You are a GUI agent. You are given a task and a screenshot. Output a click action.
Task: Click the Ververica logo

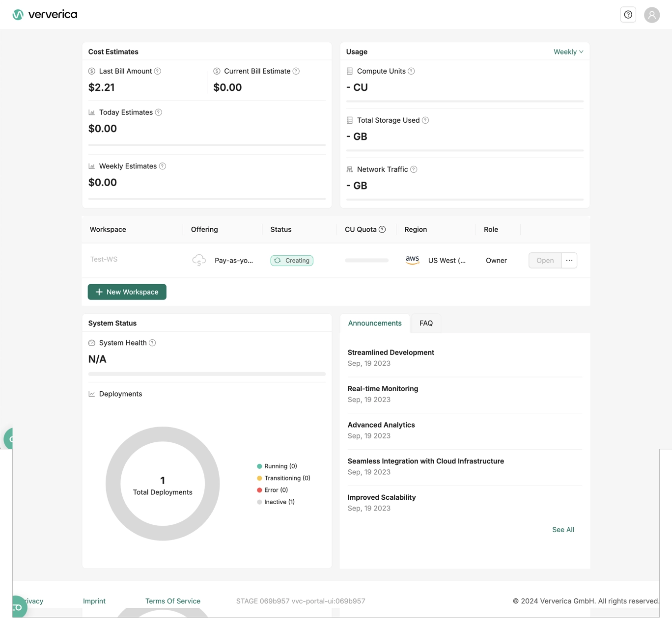coord(45,15)
